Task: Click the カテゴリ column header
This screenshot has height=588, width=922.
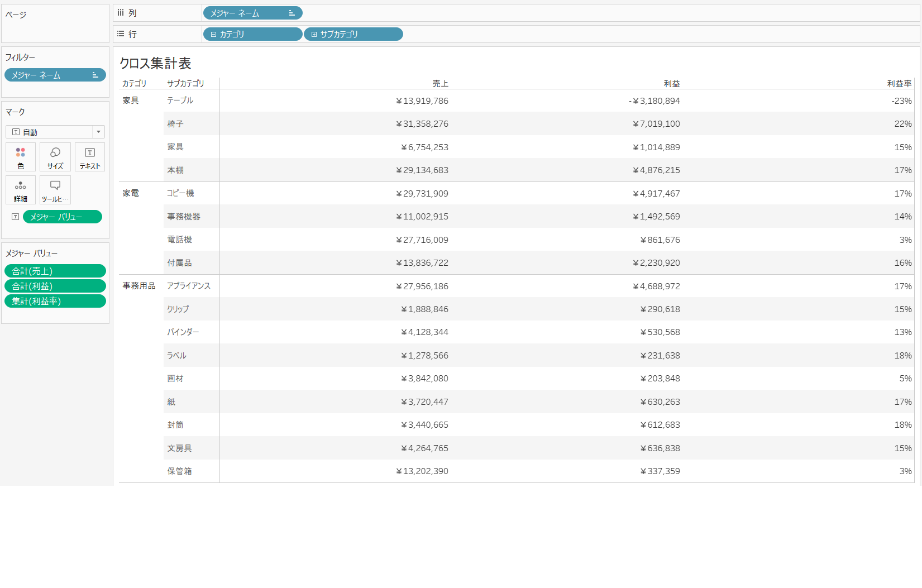Action: pyautogui.click(x=134, y=83)
